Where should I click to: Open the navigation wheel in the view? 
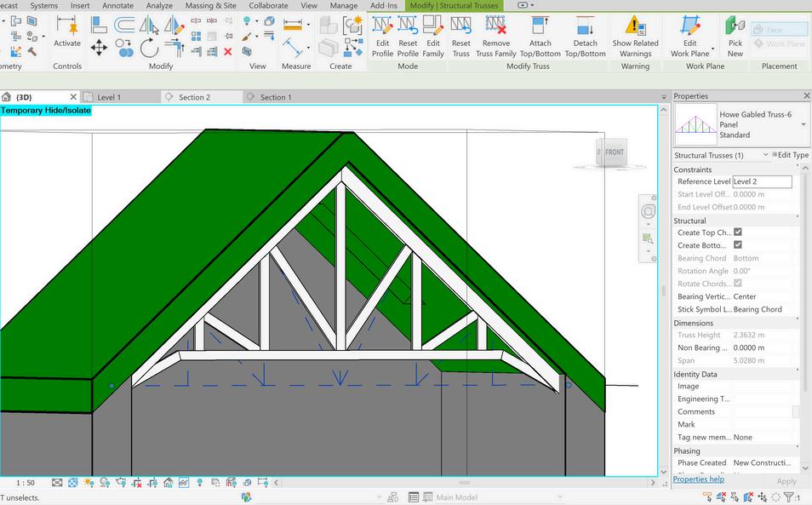[x=648, y=211]
